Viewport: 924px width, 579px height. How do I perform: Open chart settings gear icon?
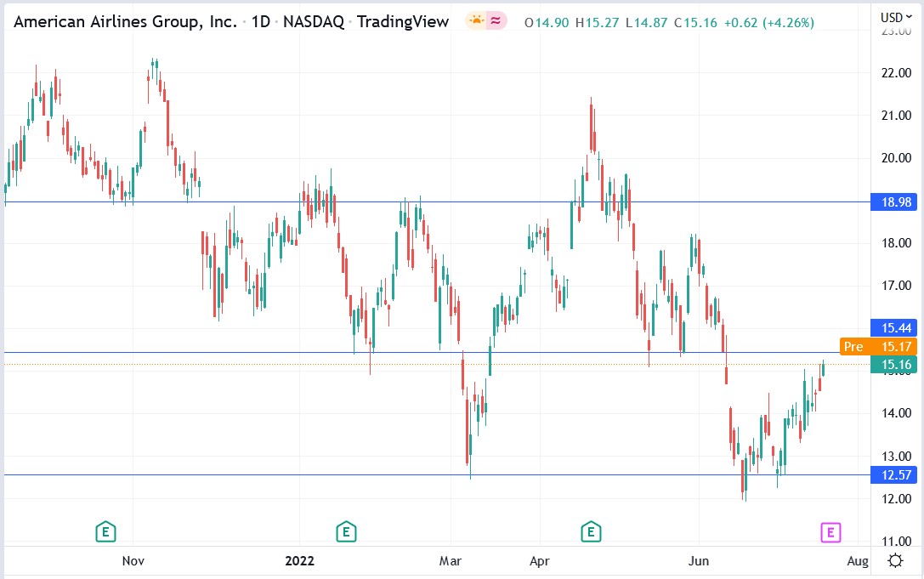click(895, 560)
